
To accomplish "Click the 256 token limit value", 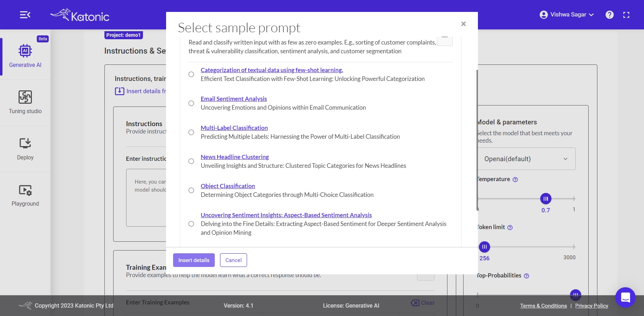I will (x=485, y=258).
